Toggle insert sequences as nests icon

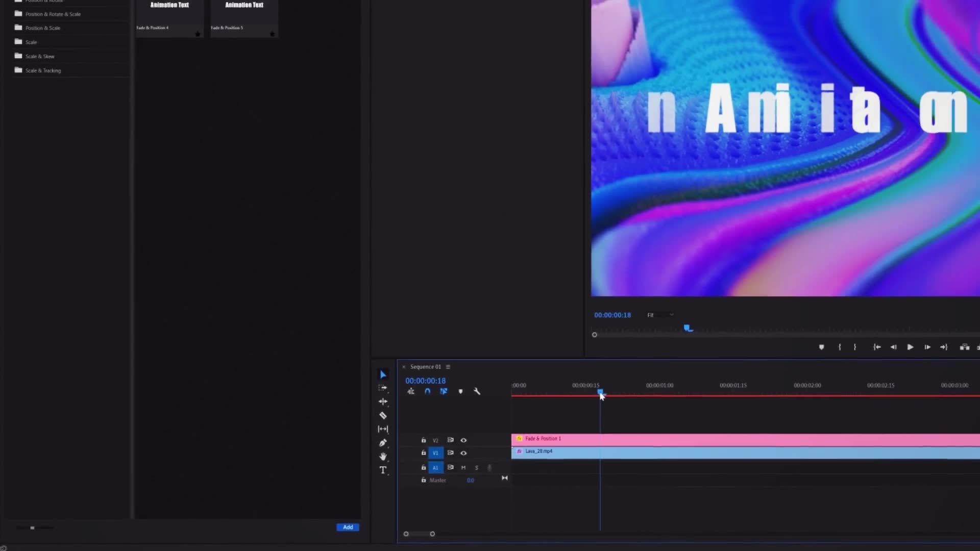click(x=411, y=391)
